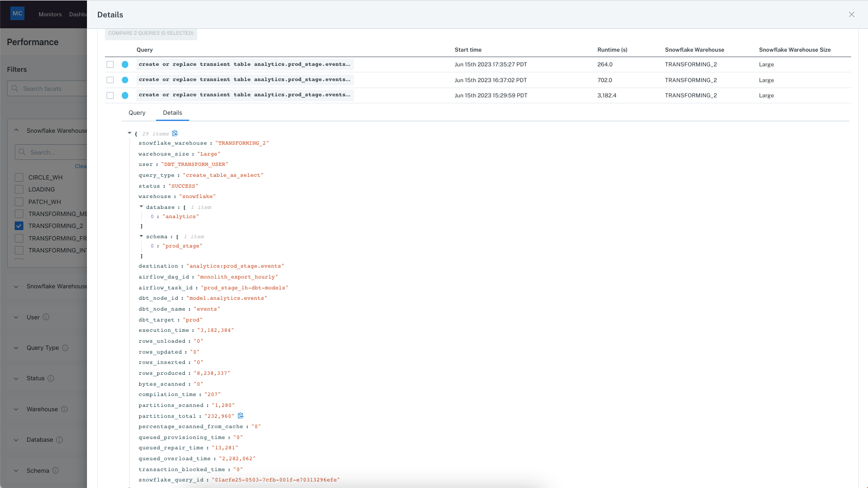Image resolution: width=868 pixels, height=488 pixels.
Task: Check the PATCH_WH warehouse filter
Action: point(19,202)
